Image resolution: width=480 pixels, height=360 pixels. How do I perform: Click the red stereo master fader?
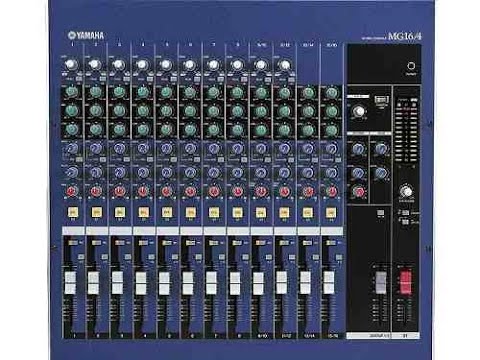(x=405, y=283)
